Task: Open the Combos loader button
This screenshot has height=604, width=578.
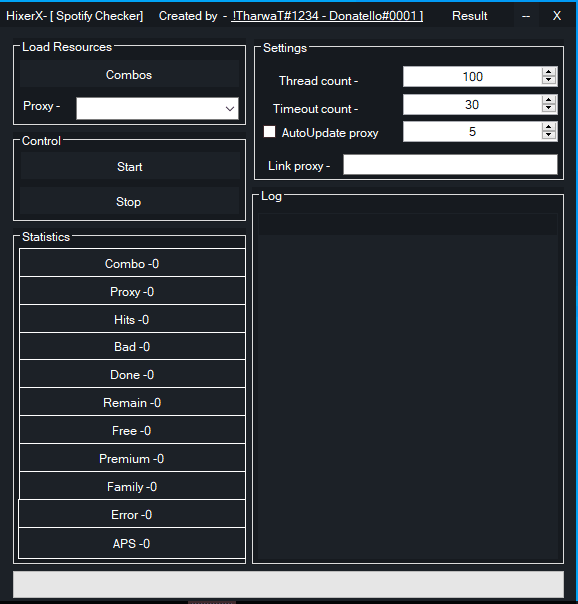Action: point(129,74)
